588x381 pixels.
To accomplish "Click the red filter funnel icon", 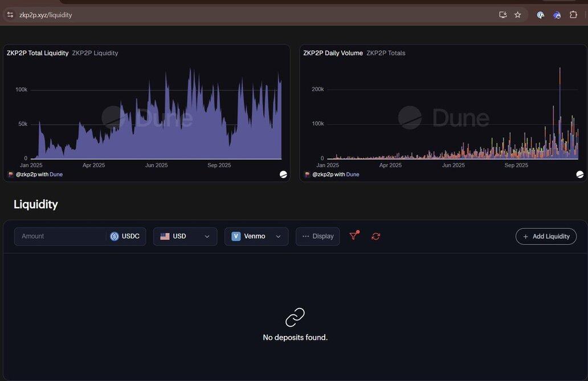I will (x=354, y=236).
